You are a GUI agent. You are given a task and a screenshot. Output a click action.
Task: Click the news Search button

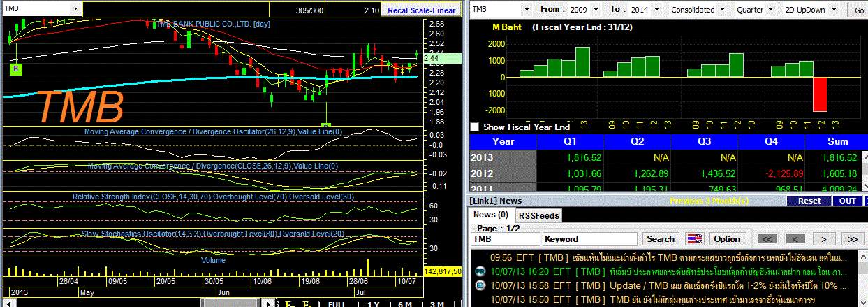click(x=660, y=239)
